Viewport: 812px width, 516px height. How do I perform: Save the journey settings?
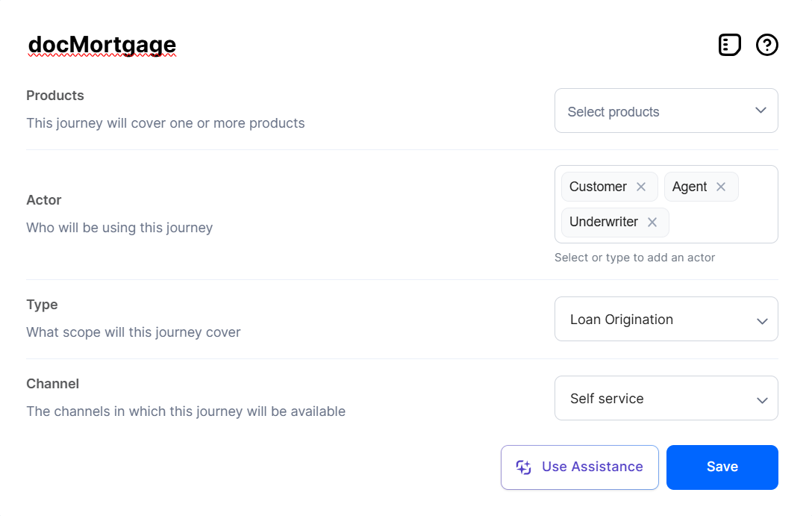(722, 467)
